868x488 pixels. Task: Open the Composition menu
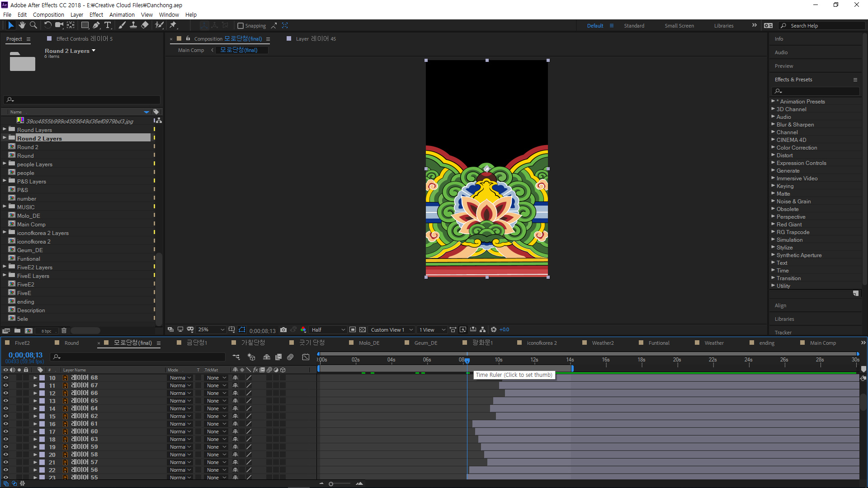48,14
